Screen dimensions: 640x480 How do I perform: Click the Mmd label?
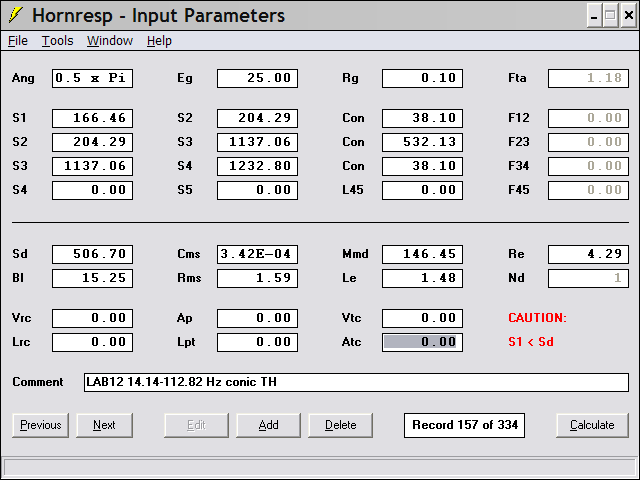click(355, 254)
